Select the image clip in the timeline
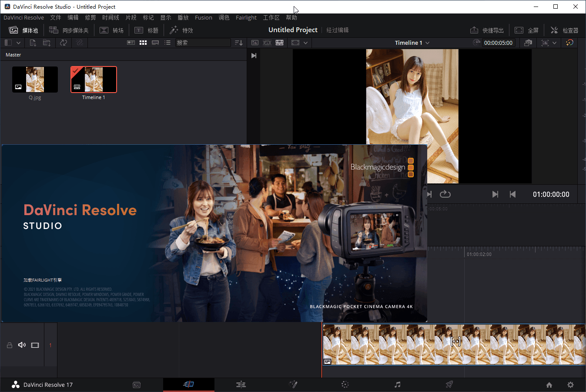Screen dimensions: 586x392 tap(454, 344)
